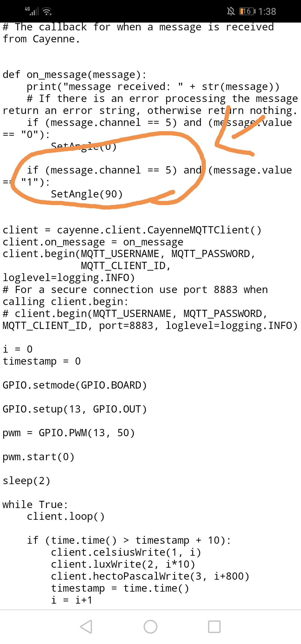Viewport: 301px width, 644px height.
Task: Tap the battery indicator in the status bar
Action: [x=247, y=11]
